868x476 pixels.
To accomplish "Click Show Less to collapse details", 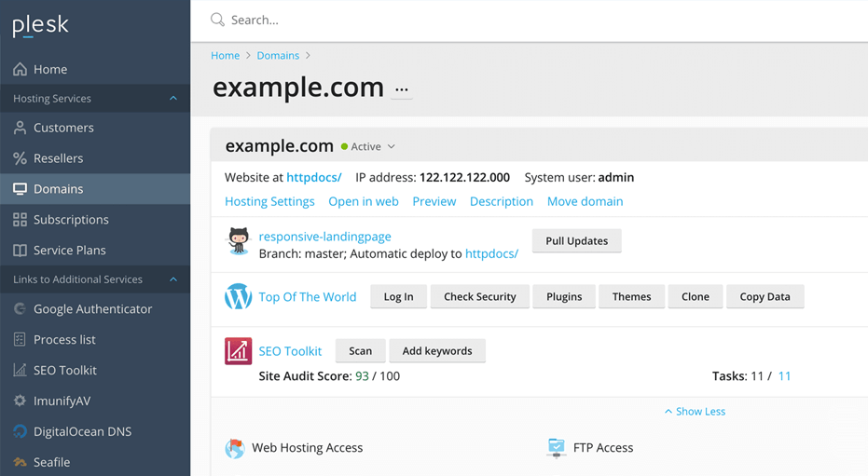I will pos(695,412).
